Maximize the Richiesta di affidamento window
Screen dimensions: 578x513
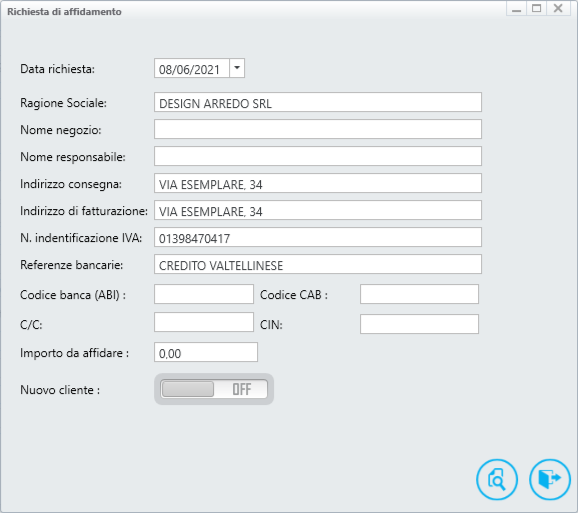[536, 8]
